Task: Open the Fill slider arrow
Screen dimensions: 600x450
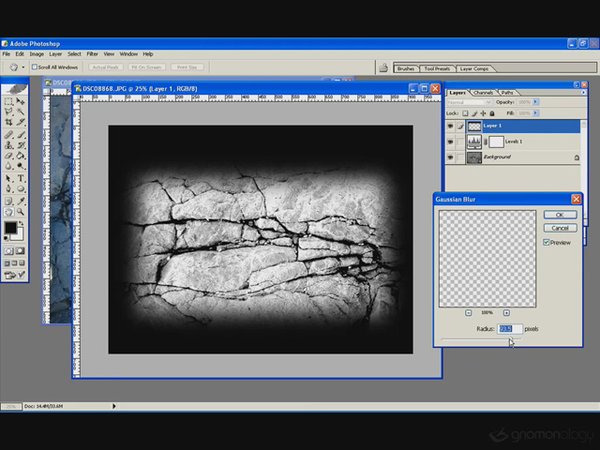Action: tap(535, 113)
